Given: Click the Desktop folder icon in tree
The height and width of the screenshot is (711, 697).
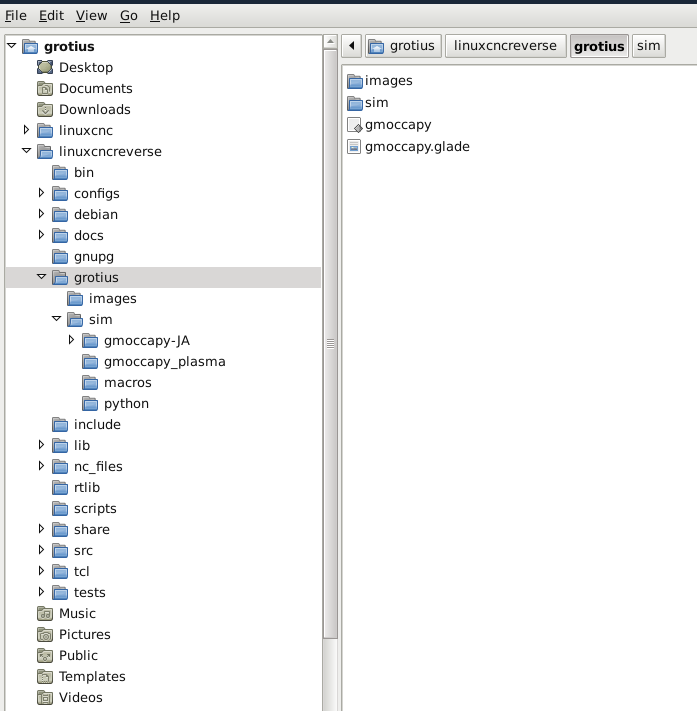Looking at the screenshot, I should pyautogui.click(x=45, y=67).
